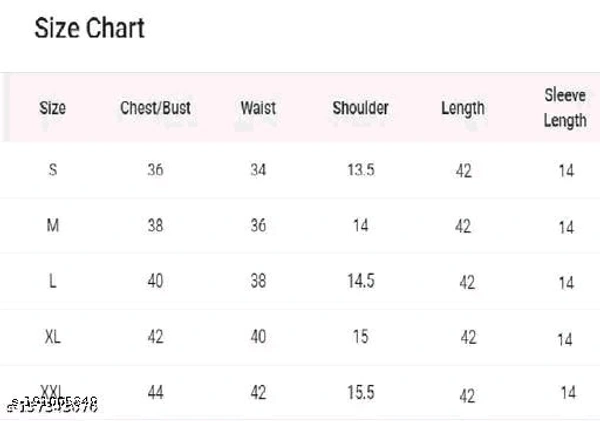Select the Length column header
600x421 pixels.
[x=463, y=109]
